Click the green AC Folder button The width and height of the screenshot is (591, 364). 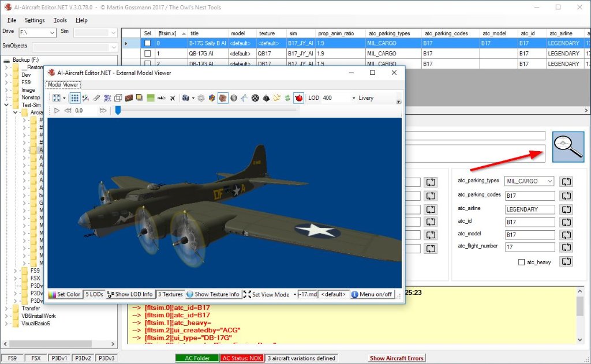197,358
